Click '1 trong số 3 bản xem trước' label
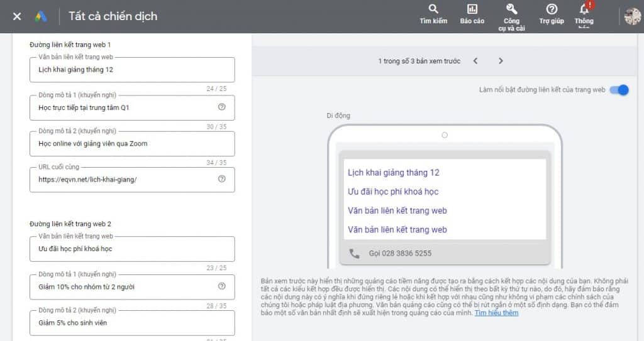 click(419, 61)
